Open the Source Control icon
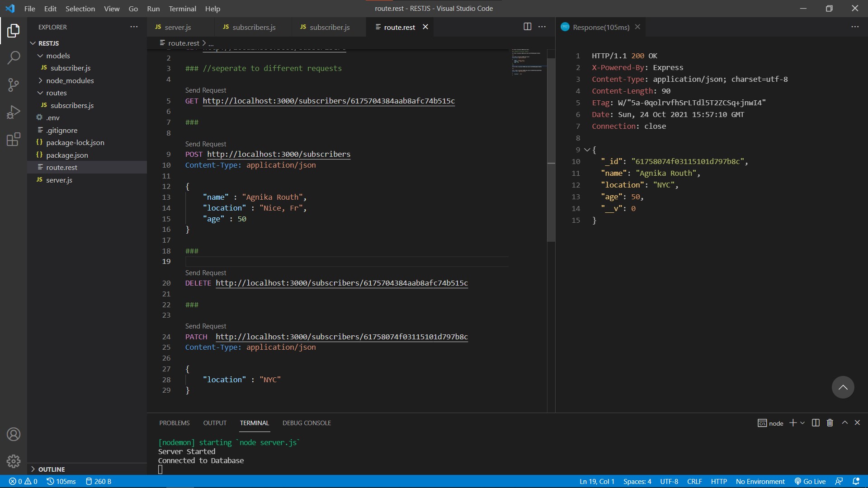 [14, 85]
